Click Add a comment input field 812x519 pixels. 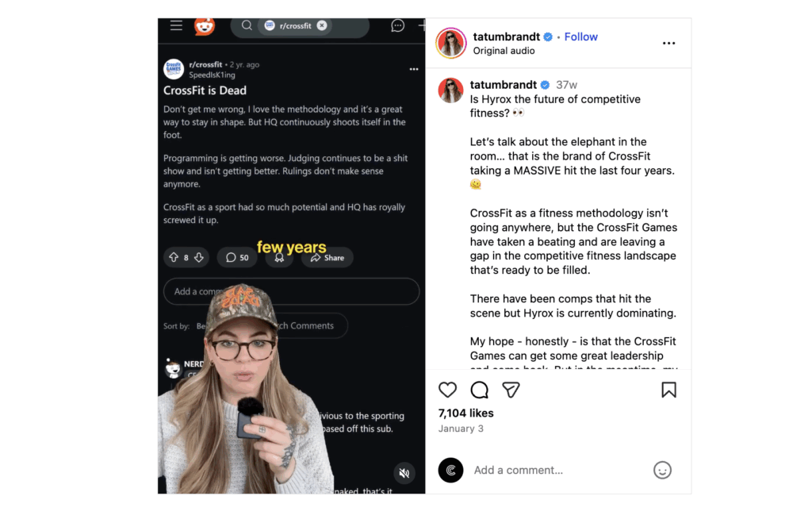pyautogui.click(x=559, y=471)
